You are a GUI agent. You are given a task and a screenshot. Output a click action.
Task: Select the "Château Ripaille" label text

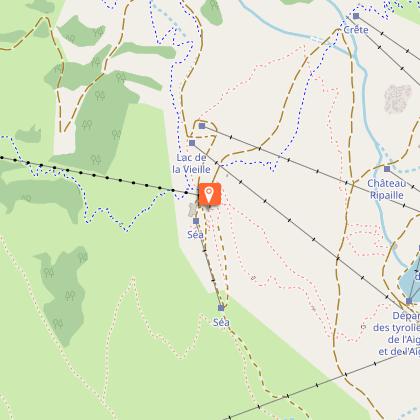[387, 189]
